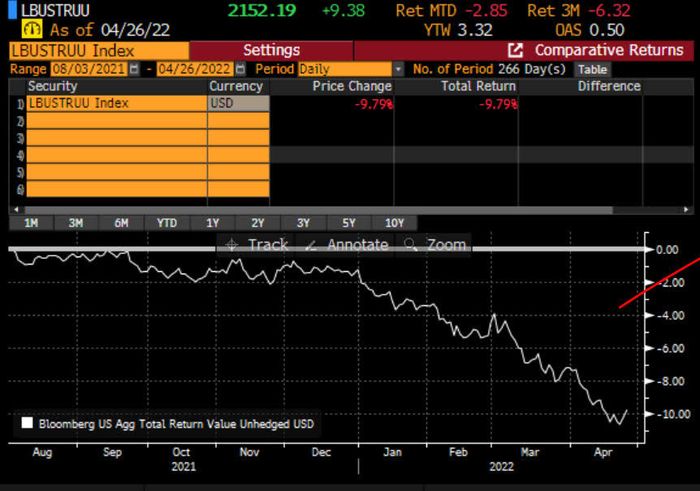Image resolution: width=700 pixels, height=491 pixels.
Task: Select the YTD range tab
Action: (167, 223)
